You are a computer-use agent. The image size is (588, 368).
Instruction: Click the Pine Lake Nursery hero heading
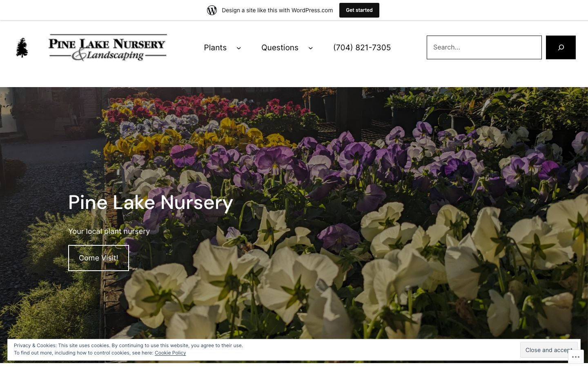click(151, 202)
